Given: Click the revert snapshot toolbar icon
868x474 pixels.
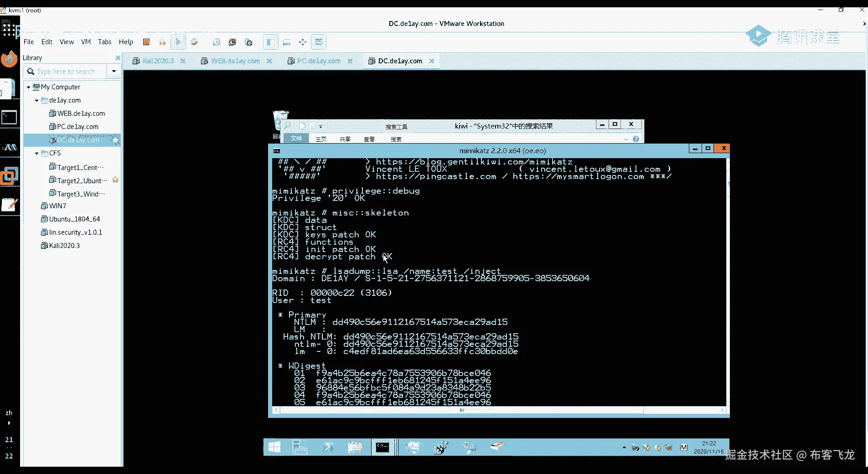Looking at the screenshot, I should point(232,42).
